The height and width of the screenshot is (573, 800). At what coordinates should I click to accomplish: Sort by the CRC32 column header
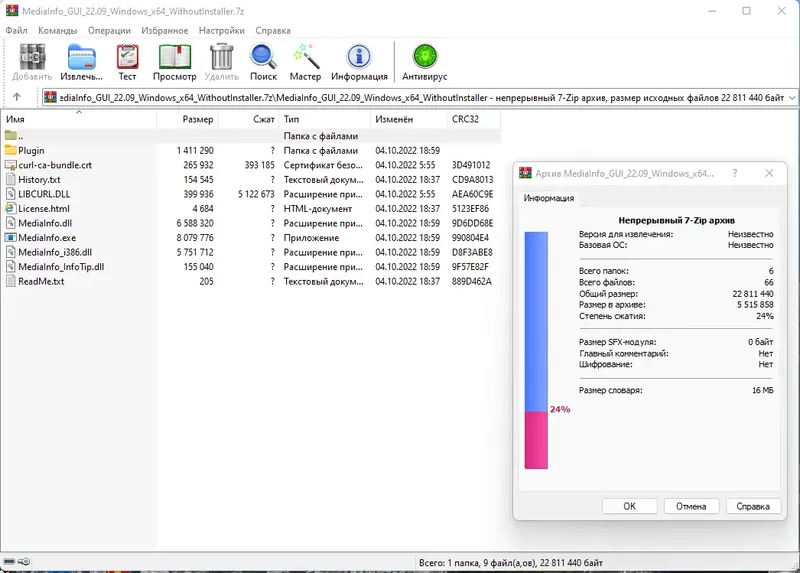473,119
